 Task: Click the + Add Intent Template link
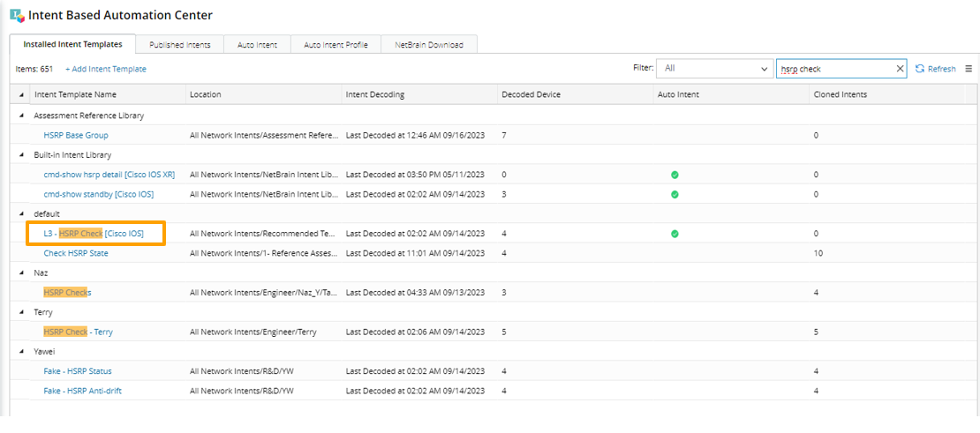tap(106, 69)
